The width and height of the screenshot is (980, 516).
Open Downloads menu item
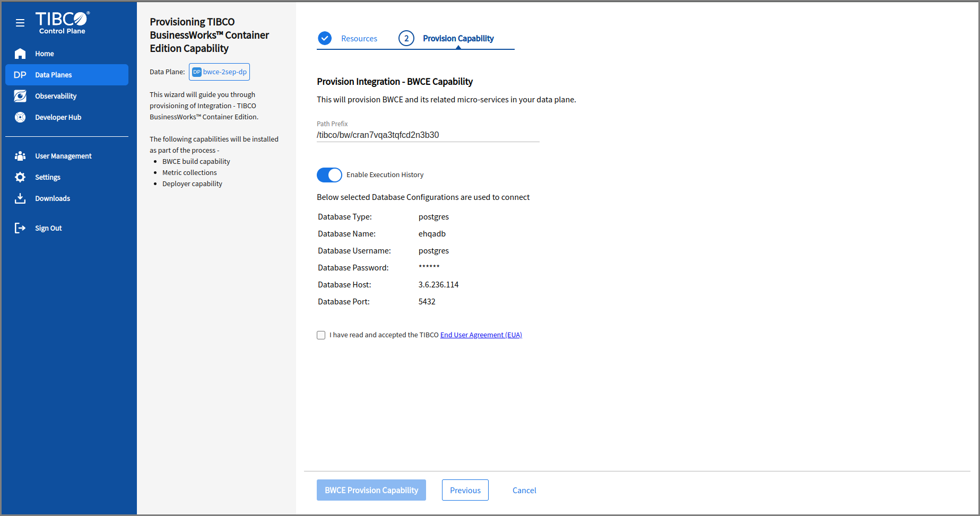coord(67,198)
